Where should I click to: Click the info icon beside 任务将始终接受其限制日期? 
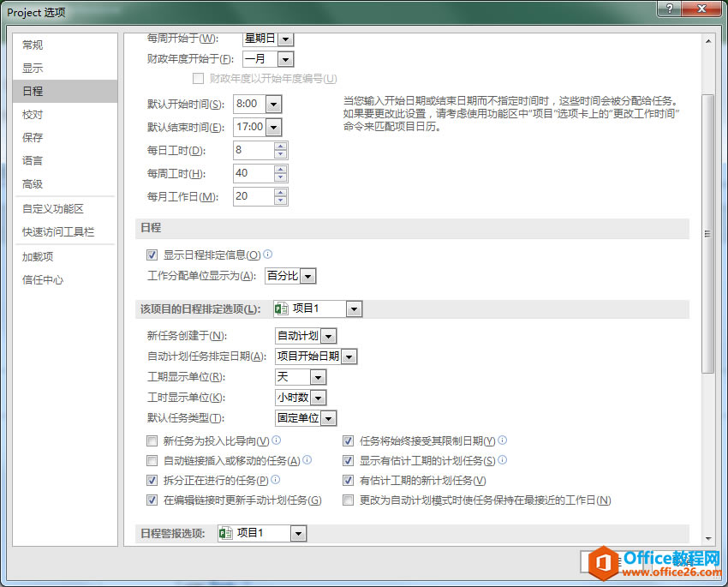click(502, 440)
